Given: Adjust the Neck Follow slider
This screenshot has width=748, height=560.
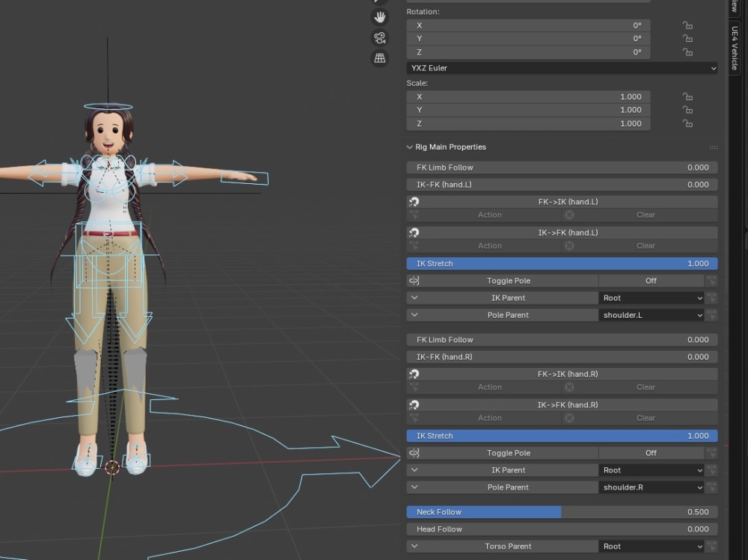Looking at the screenshot, I should click(562, 512).
